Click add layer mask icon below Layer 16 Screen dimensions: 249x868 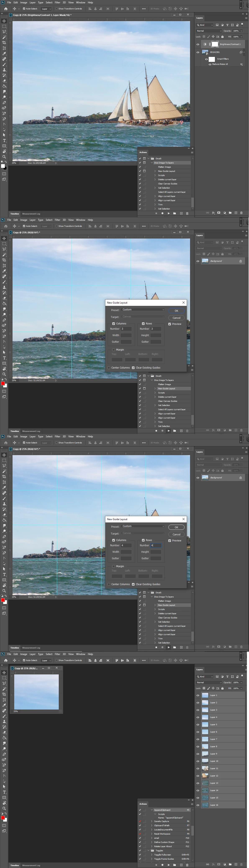(x=219, y=864)
